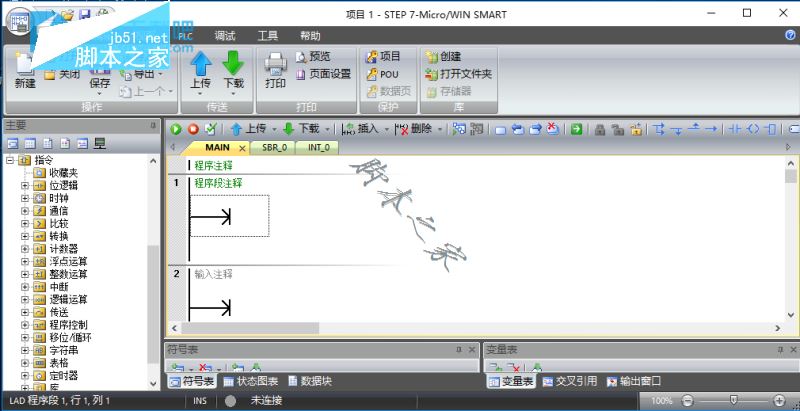Screen dimensions: 800x411
Task: Click the green Run PLC icon
Action: [176, 130]
